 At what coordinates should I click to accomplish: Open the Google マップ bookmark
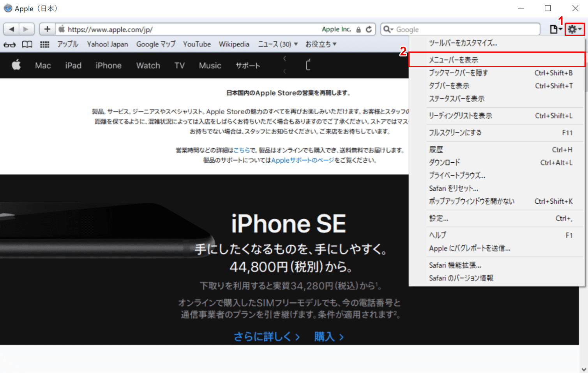(x=156, y=44)
